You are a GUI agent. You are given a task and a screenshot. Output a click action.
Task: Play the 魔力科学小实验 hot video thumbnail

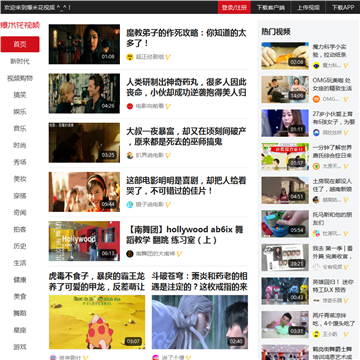click(285, 56)
